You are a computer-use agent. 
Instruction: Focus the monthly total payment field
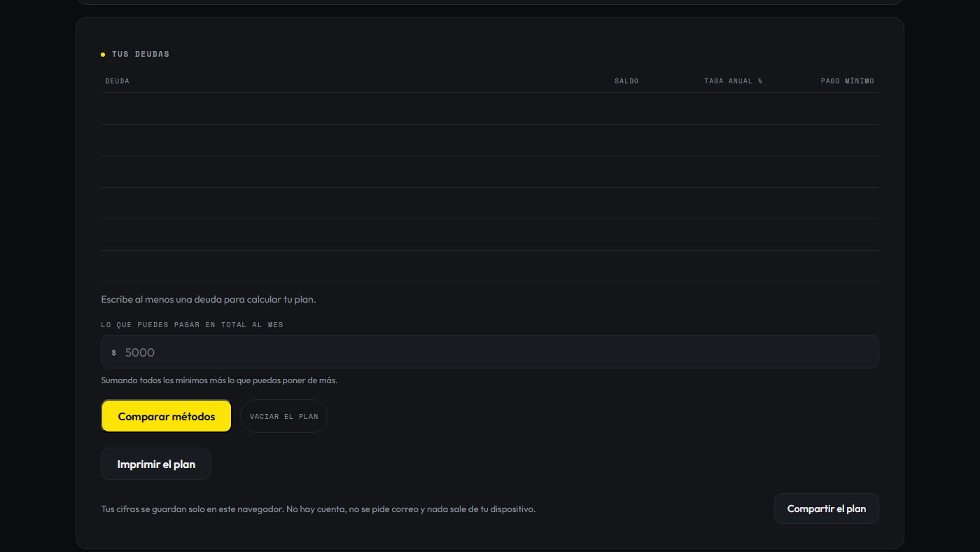(490, 352)
